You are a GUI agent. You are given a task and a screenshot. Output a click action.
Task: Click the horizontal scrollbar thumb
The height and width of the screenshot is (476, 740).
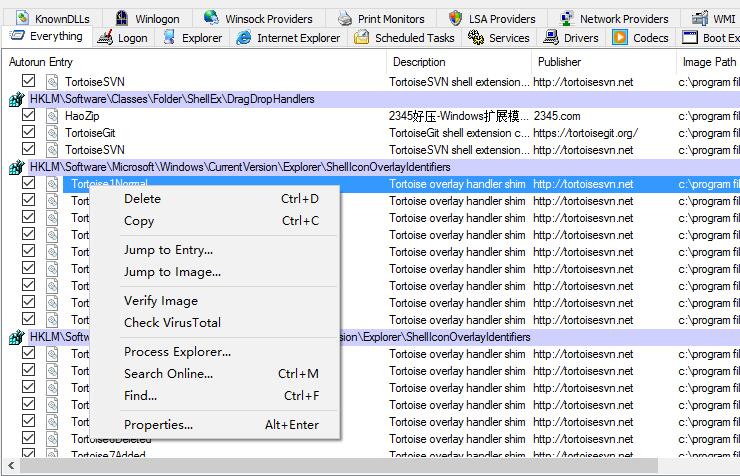pyautogui.click(x=338, y=466)
